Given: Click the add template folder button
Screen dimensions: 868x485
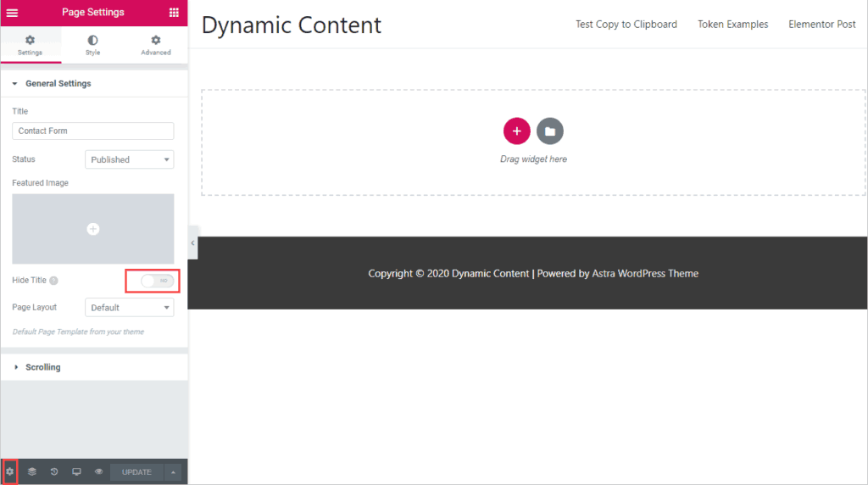Looking at the screenshot, I should (x=550, y=131).
